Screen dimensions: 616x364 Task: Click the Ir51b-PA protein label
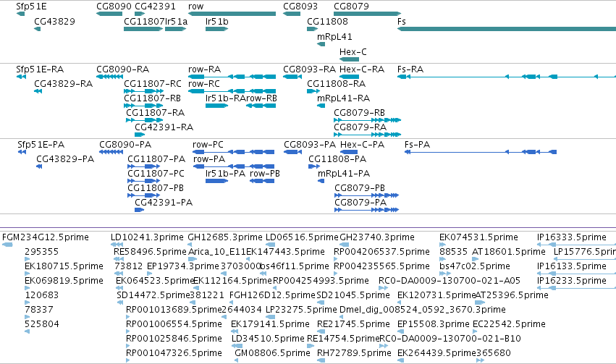click(x=226, y=174)
